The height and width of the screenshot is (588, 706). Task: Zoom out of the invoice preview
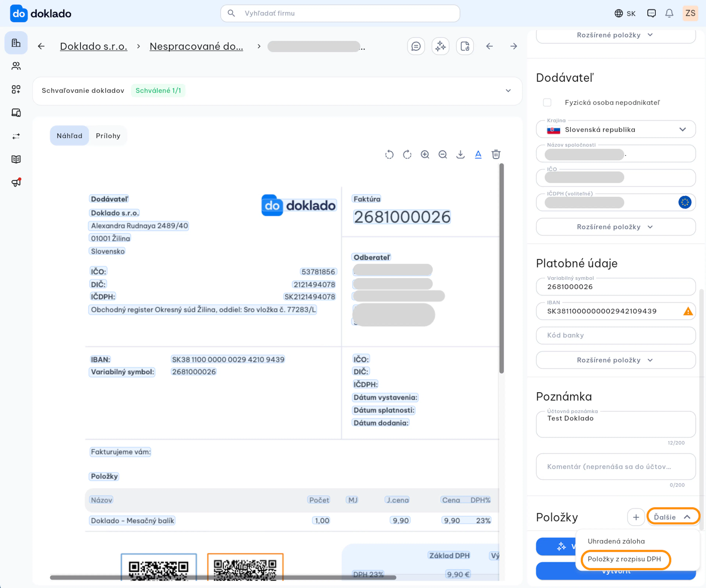pos(443,155)
